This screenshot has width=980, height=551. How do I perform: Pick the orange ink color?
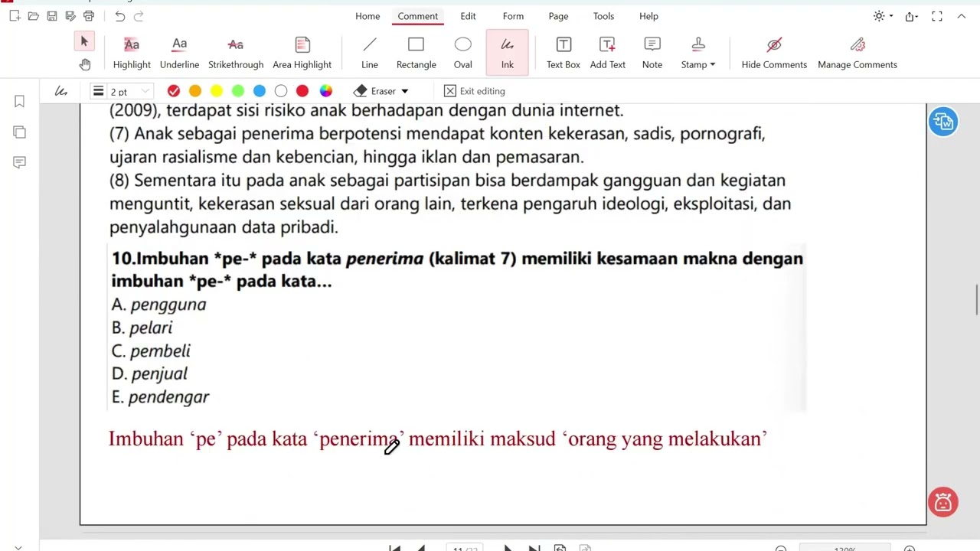pos(195,91)
